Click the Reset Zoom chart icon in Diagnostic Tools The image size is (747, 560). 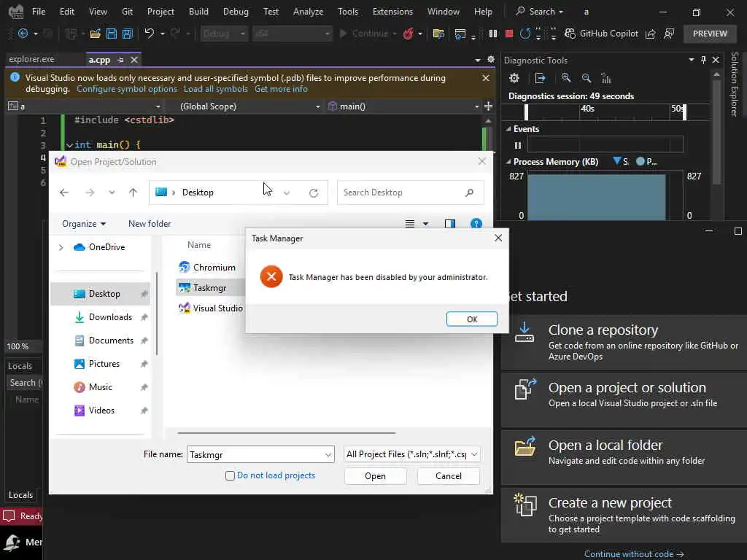(606, 78)
